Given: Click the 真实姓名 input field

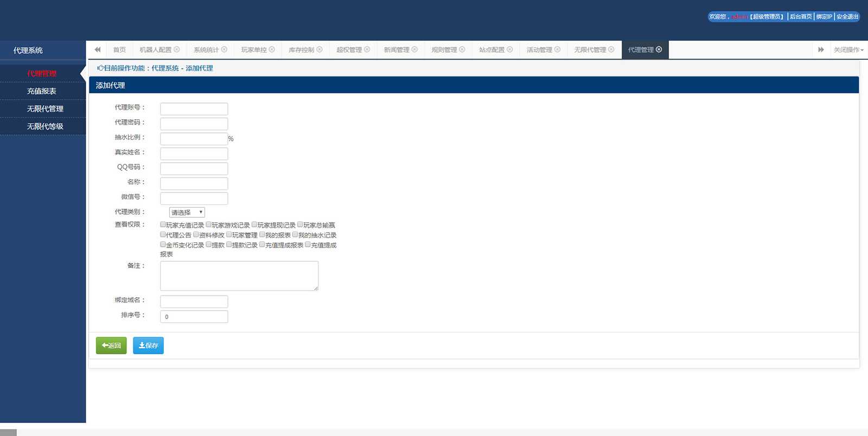Looking at the screenshot, I should coord(194,153).
